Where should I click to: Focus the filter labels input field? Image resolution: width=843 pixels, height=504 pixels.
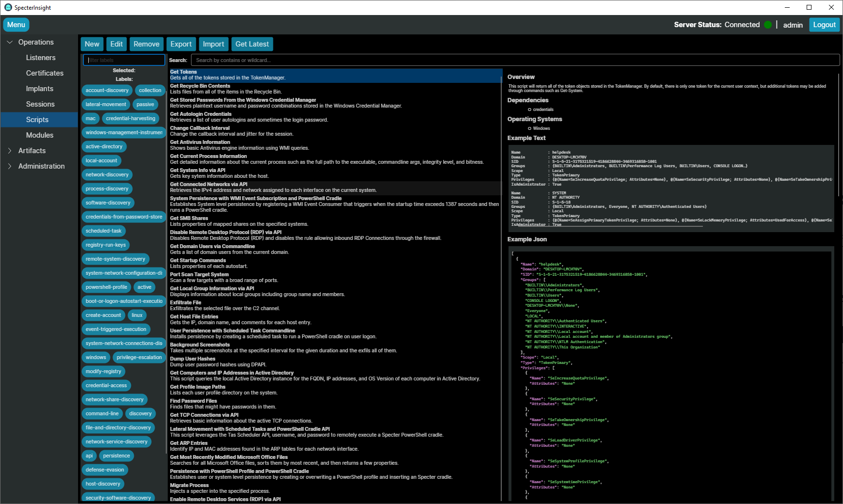coord(124,60)
